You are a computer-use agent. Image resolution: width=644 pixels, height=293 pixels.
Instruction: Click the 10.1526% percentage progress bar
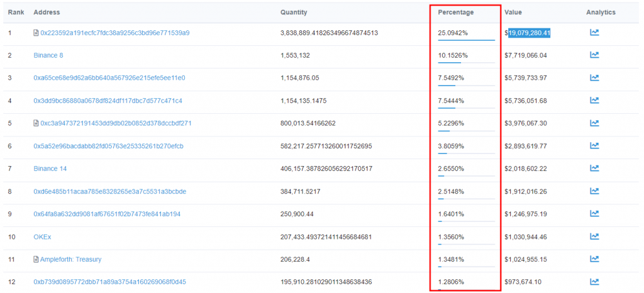point(467,63)
